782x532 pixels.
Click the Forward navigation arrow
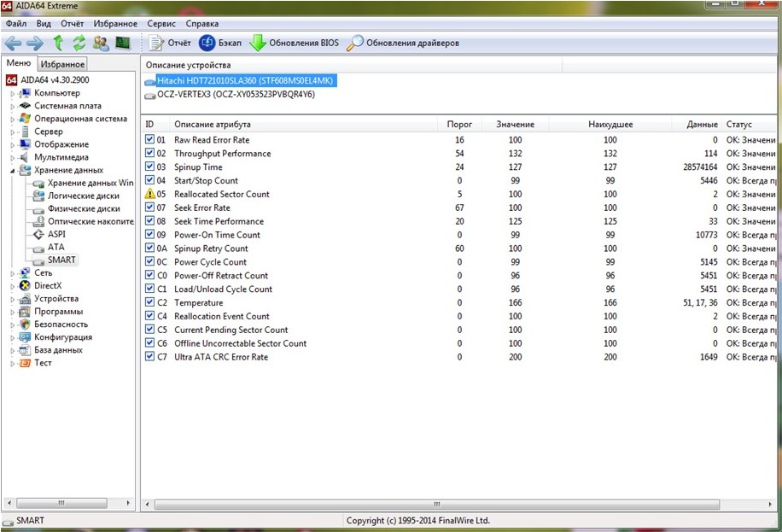35,44
